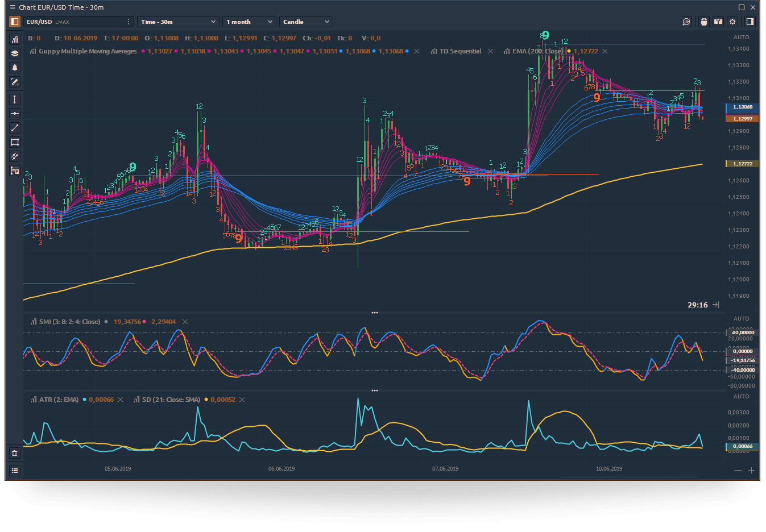Screen dimensions: 766x532
Task: Select the trend line drawing tool
Action: pos(15,128)
